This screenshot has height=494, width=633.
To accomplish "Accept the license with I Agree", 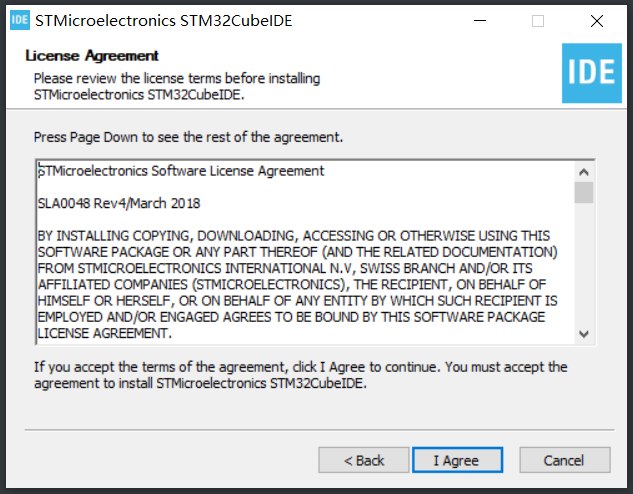I will 457,460.
